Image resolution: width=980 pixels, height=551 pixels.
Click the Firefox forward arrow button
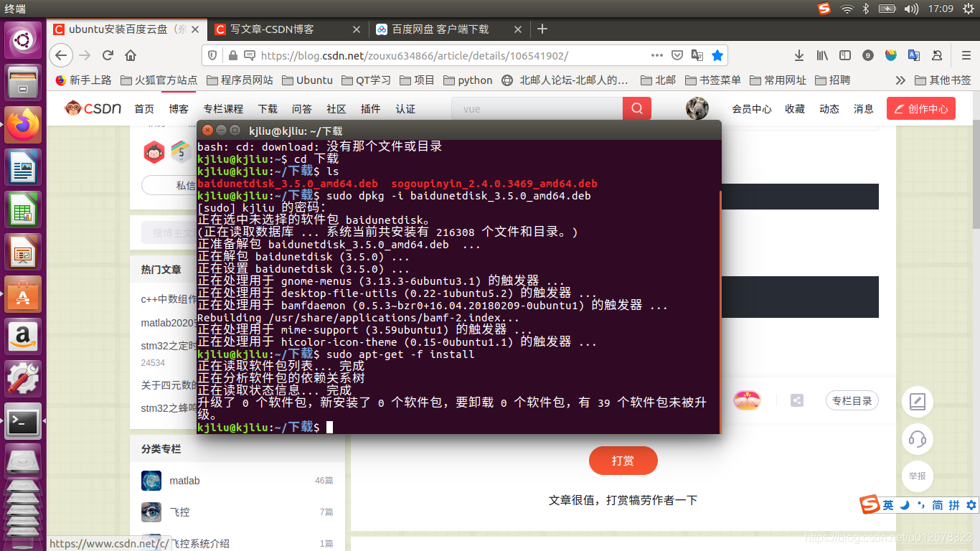click(85, 55)
